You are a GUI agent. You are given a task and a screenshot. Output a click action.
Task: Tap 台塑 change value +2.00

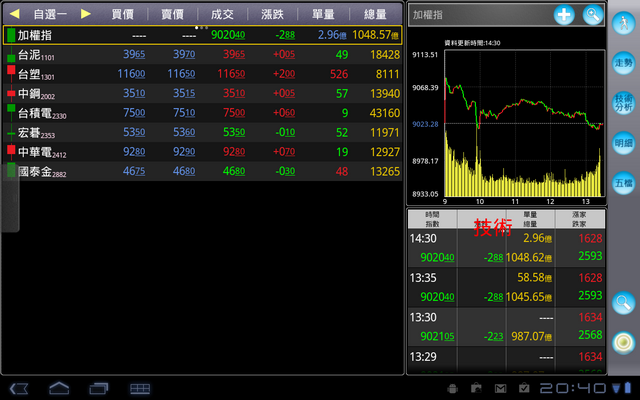(284, 74)
